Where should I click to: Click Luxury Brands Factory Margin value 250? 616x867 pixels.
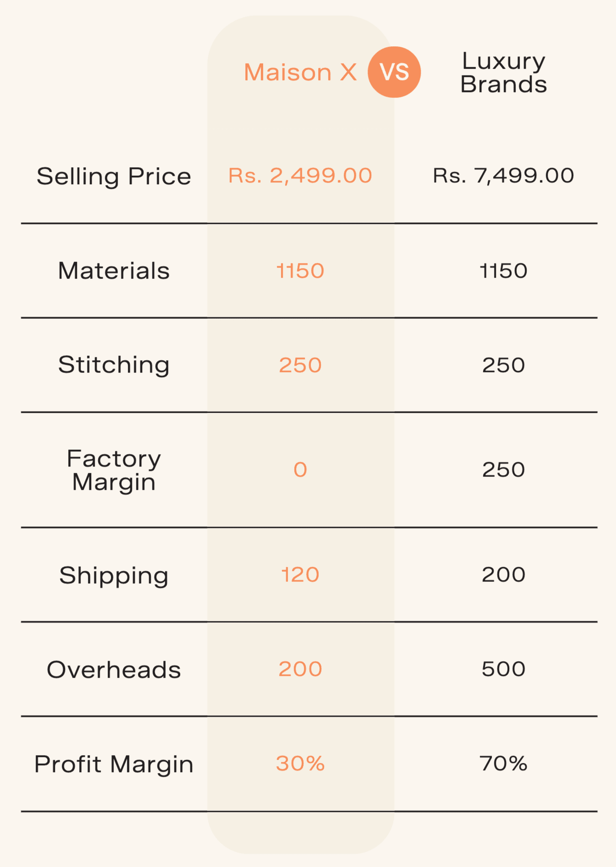tap(504, 470)
